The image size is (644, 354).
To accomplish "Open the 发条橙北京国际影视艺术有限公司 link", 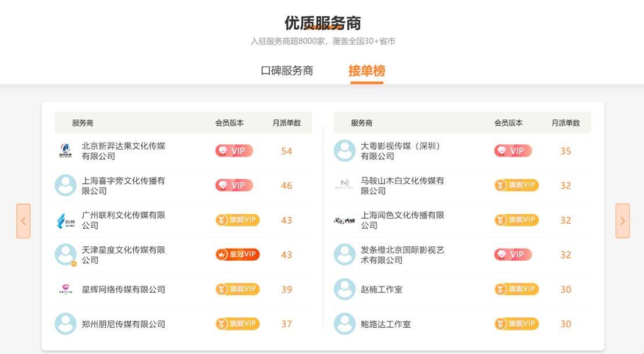I will 403,254.
